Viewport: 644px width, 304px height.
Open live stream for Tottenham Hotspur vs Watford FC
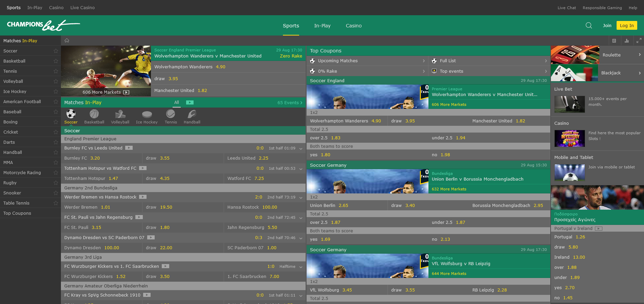[143, 168]
